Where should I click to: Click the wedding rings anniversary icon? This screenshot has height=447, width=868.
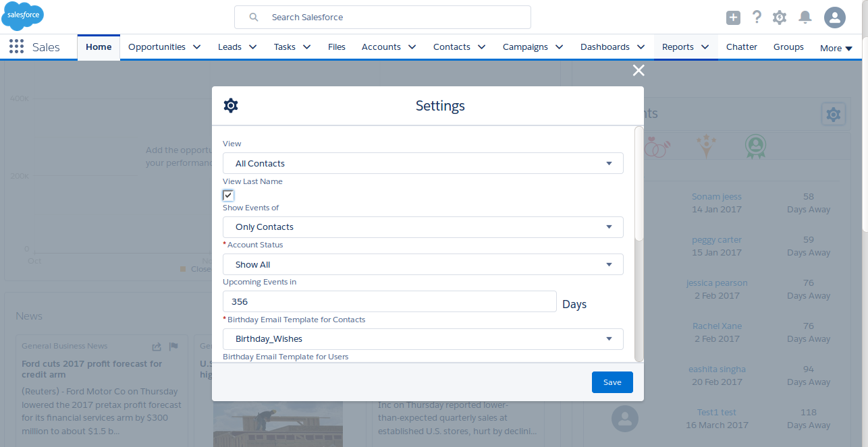coord(657,146)
